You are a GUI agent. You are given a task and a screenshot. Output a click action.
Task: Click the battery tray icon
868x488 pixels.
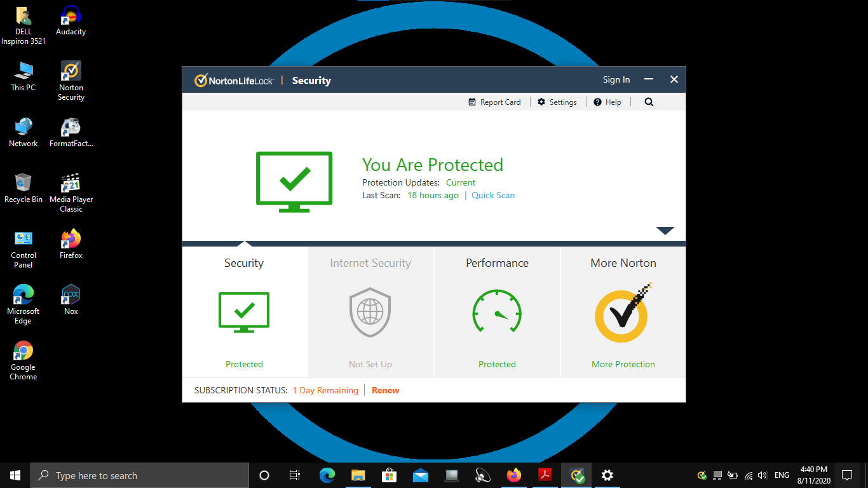733,475
